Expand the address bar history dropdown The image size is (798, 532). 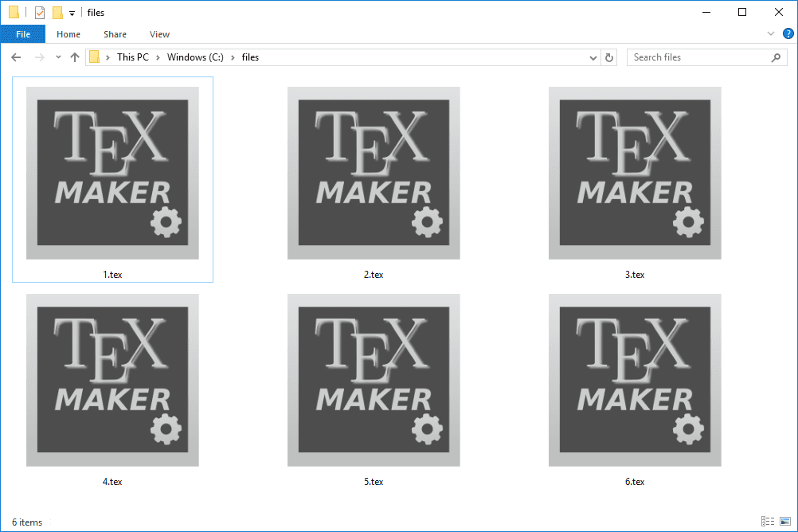pos(593,57)
